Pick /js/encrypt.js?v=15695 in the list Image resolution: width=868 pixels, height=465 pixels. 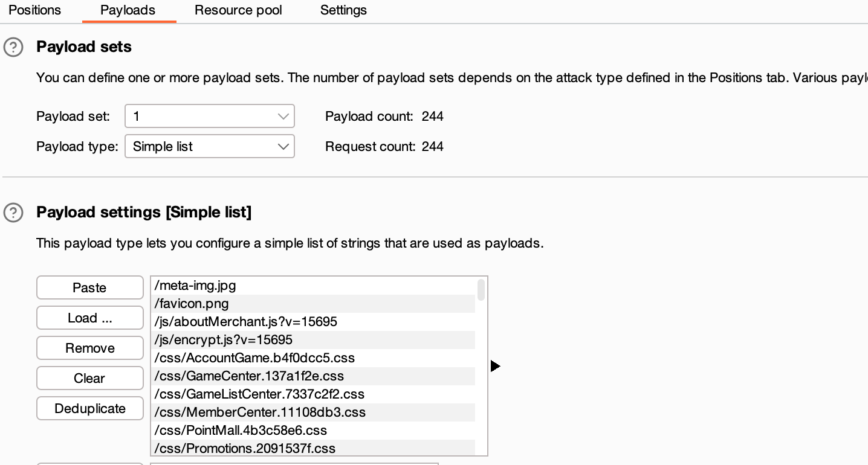[x=312, y=340]
